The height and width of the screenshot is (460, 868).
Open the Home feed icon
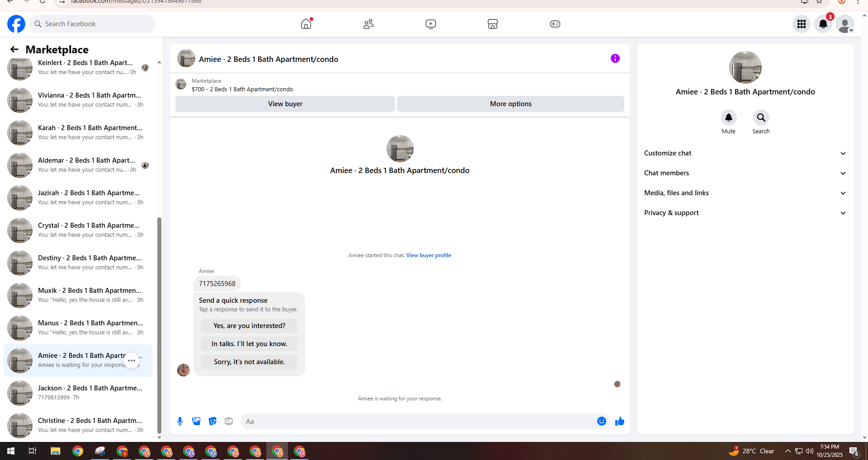pyautogui.click(x=306, y=24)
